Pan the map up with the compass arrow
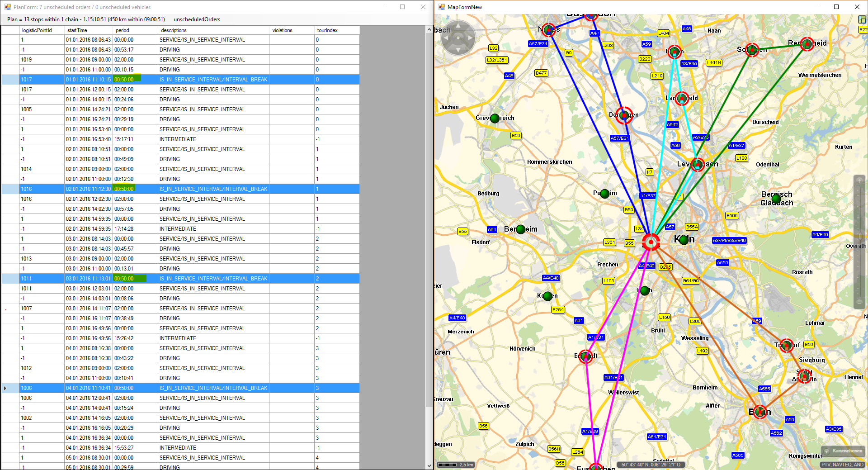 [x=458, y=26]
